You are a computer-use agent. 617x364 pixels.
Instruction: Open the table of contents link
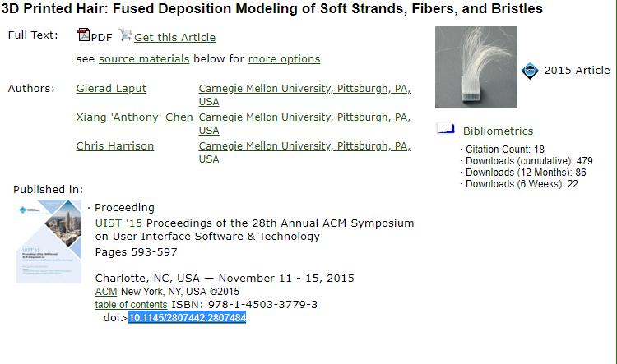131,305
